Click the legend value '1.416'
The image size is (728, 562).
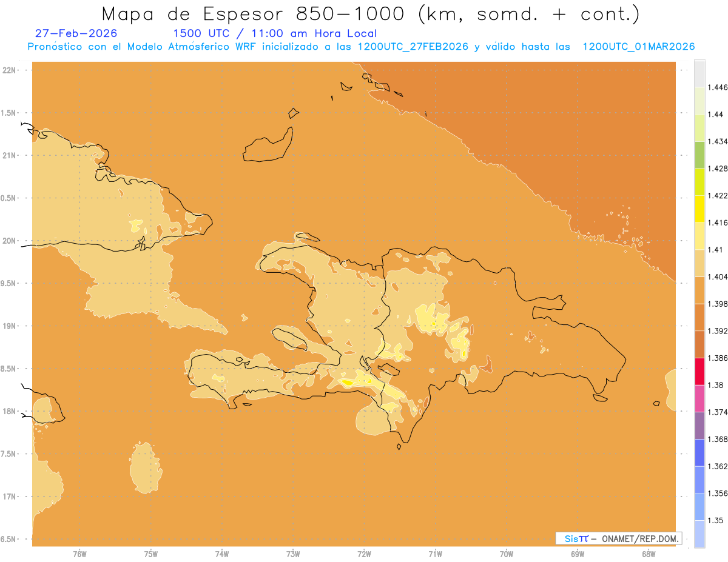(x=717, y=222)
